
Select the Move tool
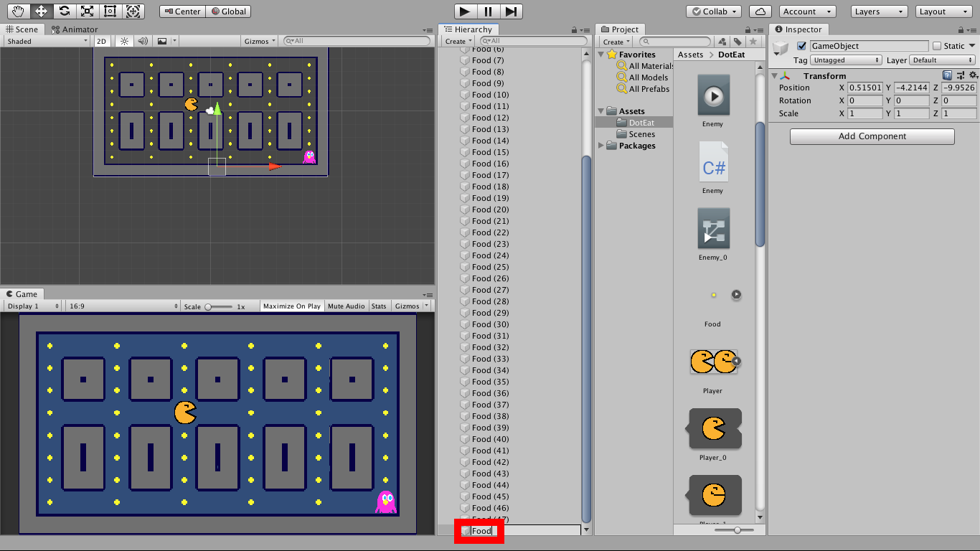41,11
